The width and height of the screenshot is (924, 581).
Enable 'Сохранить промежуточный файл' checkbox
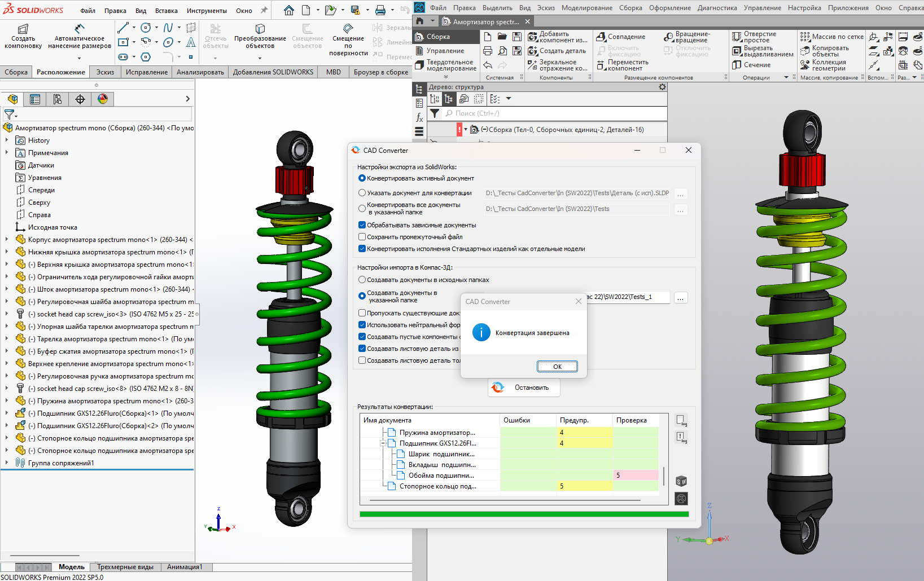tap(362, 237)
